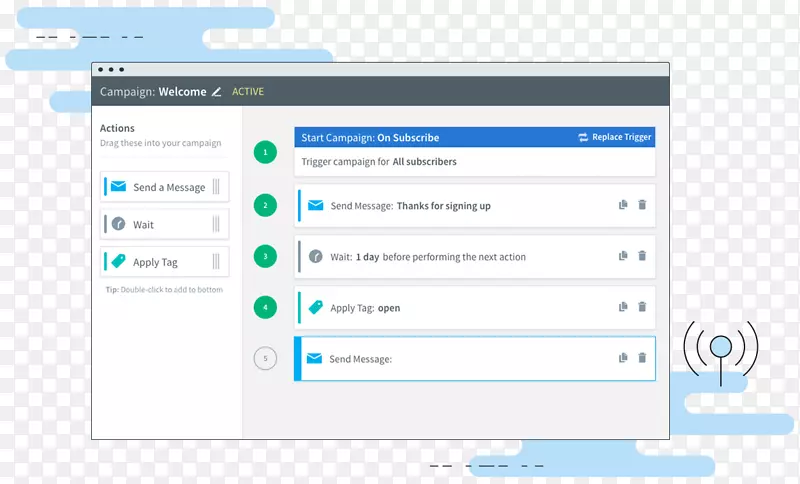Click the drag handle on Wait action
The height and width of the screenshot is (484, 800).
coord(216,225)
